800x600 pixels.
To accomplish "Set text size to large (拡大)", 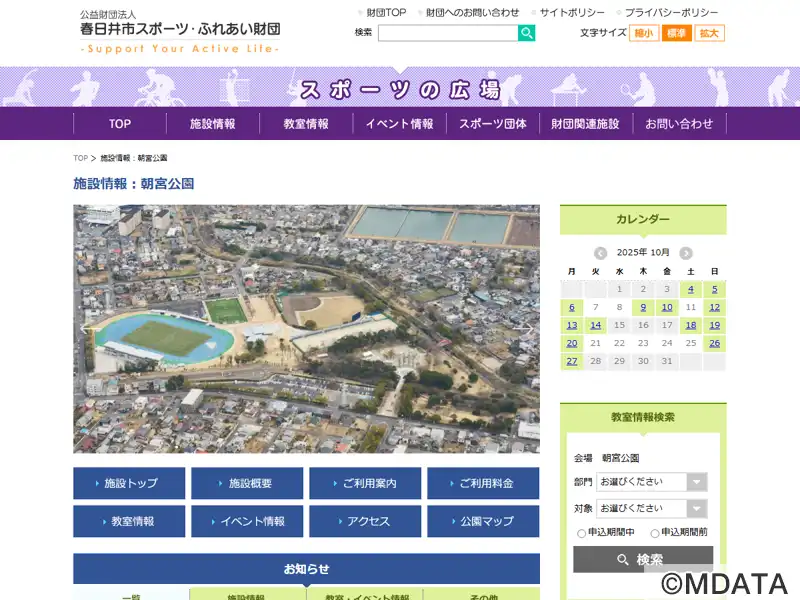I will point(709,33).
